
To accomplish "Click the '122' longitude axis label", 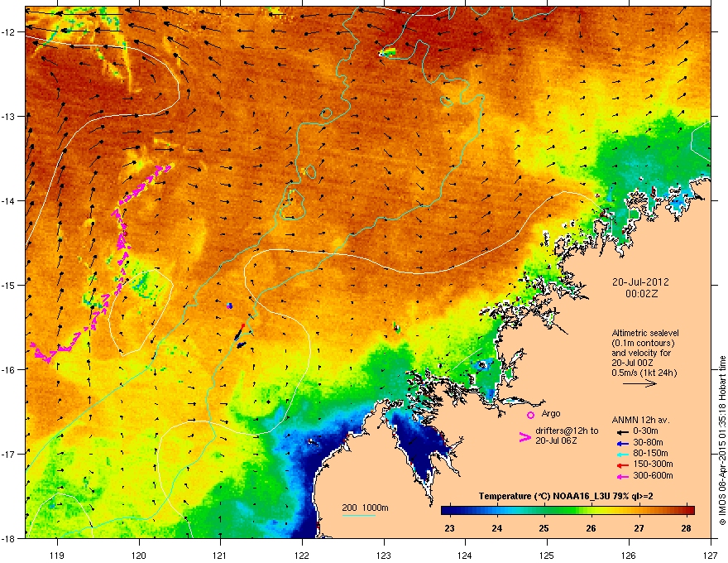I will 302,556.
